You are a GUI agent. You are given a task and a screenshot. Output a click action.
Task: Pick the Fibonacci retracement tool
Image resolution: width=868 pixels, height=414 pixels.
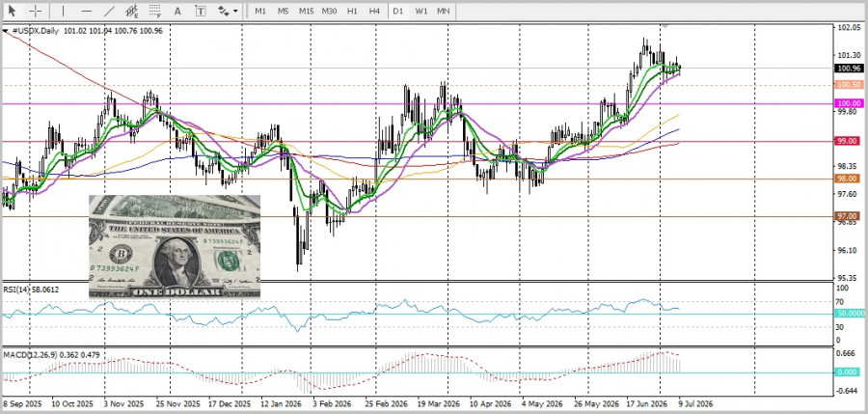[x=155, y=11]
